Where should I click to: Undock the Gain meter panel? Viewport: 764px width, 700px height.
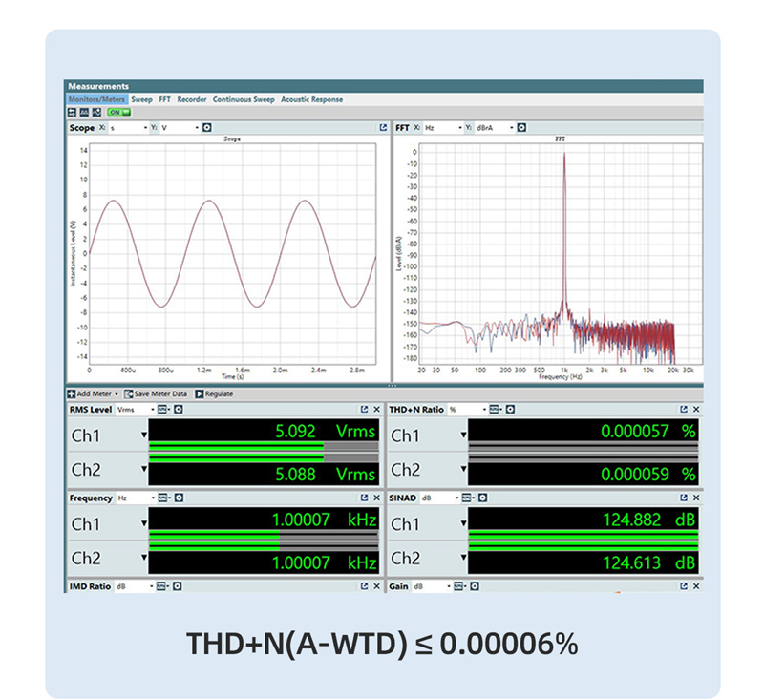pyautogui.click(x=684, y=586)
